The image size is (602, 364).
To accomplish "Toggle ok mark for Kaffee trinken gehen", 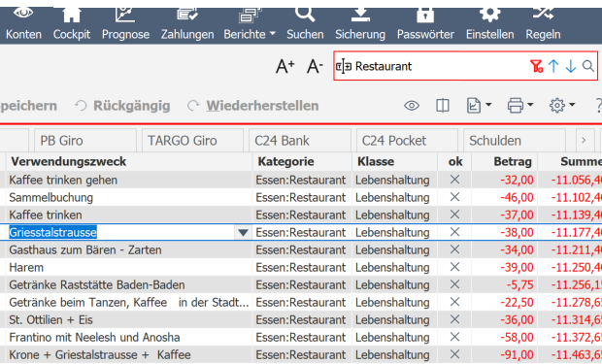I will tap(454, 180).
